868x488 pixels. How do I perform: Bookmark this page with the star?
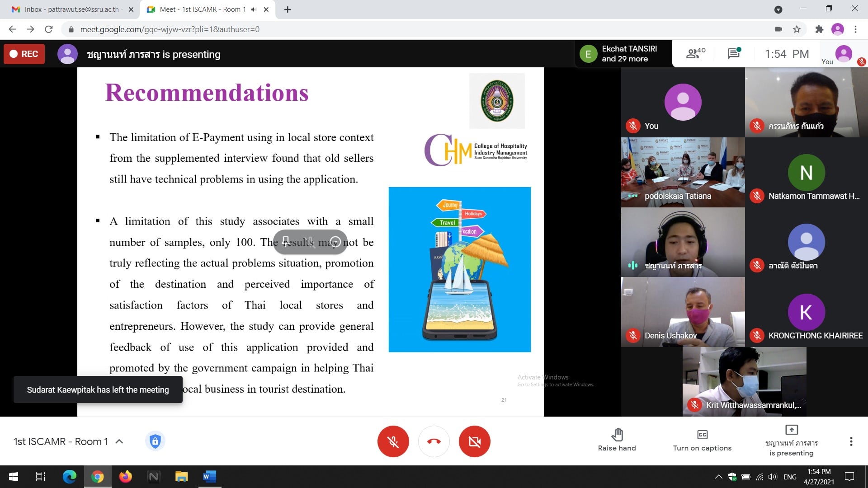797,29
